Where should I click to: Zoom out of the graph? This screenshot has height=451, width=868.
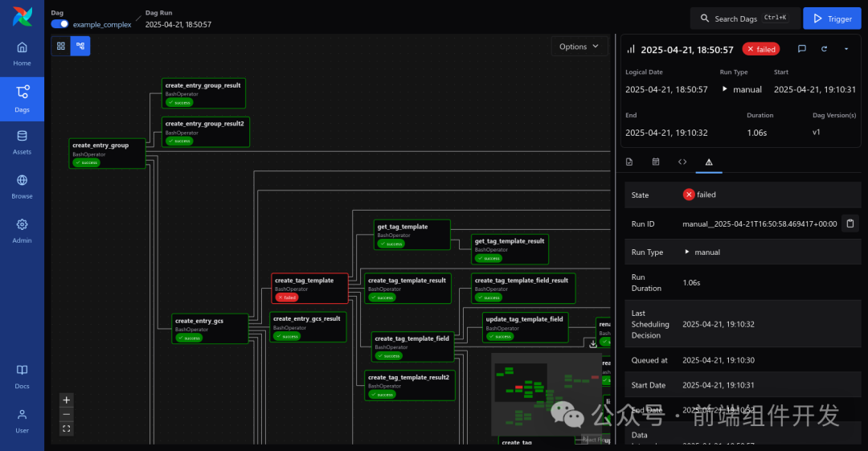[67, 415]
